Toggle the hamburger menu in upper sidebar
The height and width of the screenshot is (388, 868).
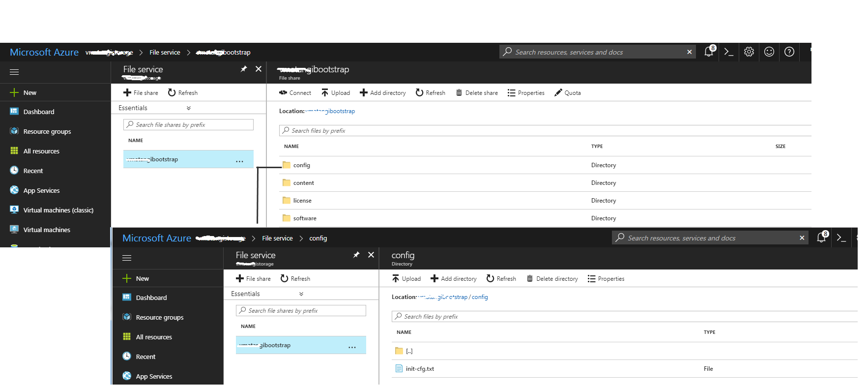click(14, 72)
